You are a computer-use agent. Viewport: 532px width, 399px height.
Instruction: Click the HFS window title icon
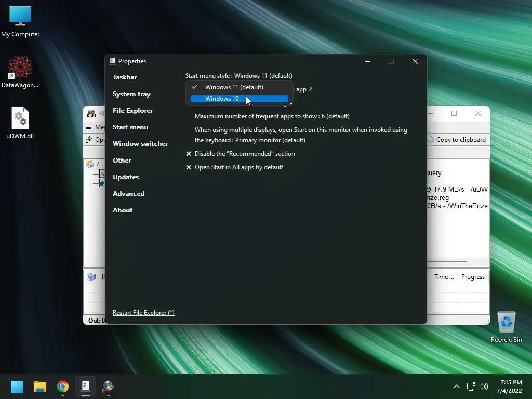[91, 114]
